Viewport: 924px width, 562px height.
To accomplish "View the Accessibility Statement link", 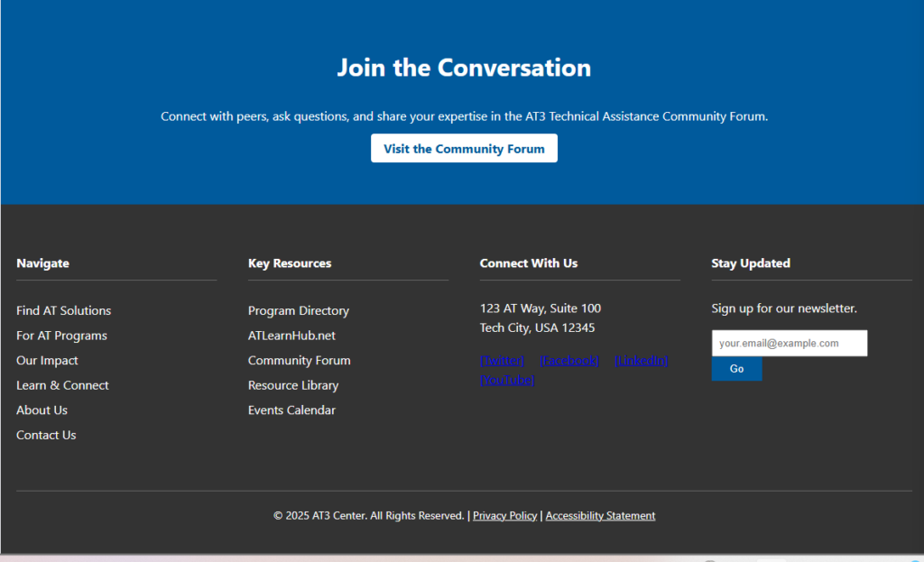I will point(600,516).
